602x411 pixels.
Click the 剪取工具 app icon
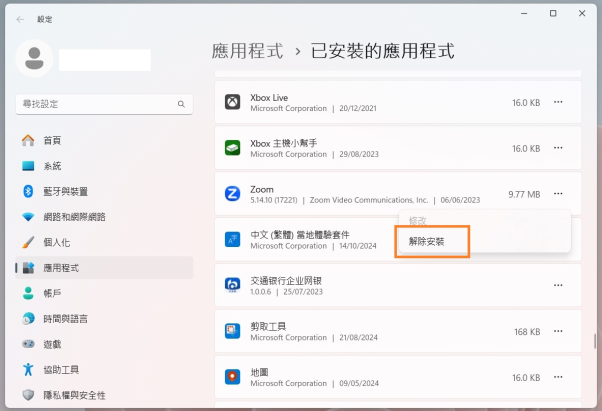232,331
